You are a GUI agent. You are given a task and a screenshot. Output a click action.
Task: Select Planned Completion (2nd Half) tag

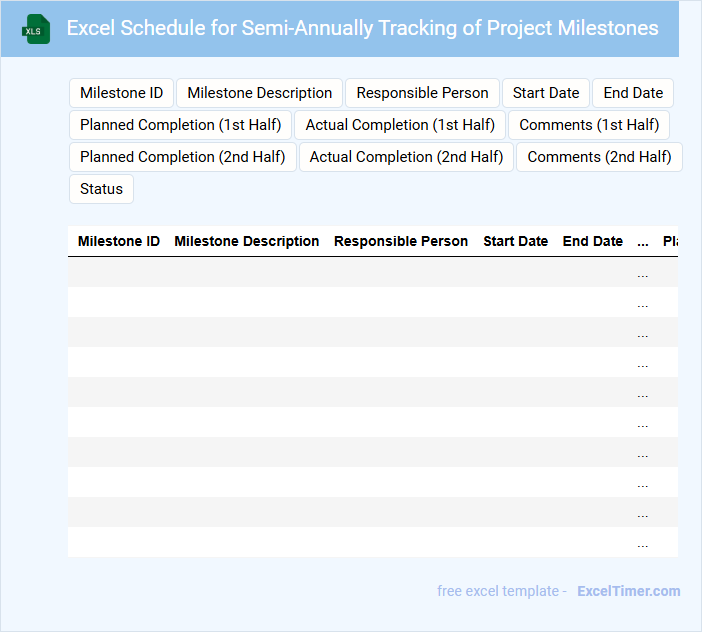(183, 157)
